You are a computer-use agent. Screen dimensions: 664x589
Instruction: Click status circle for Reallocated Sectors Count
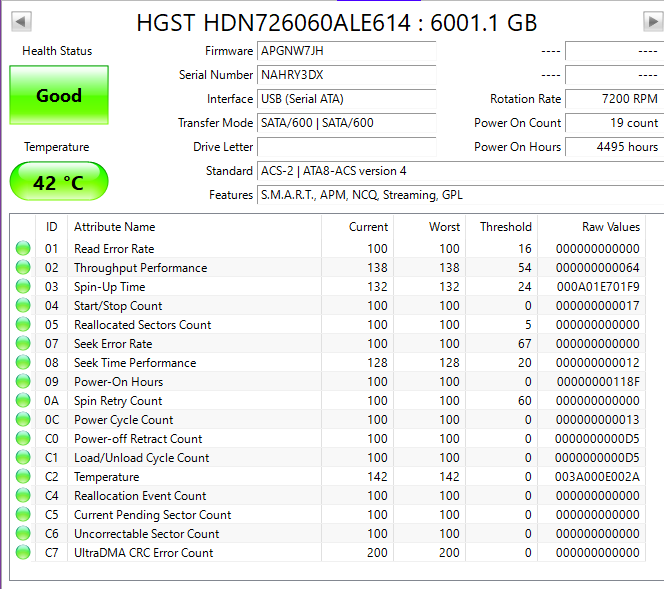coord(22,325)
